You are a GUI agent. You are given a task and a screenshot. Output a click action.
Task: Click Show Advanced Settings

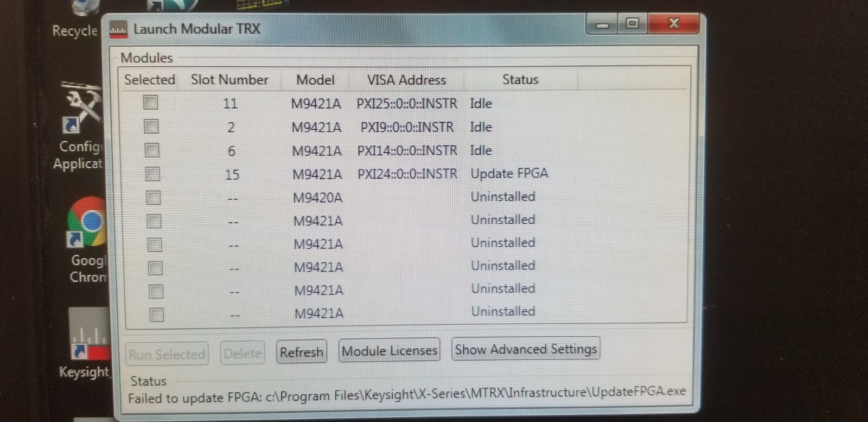[526, 349]
